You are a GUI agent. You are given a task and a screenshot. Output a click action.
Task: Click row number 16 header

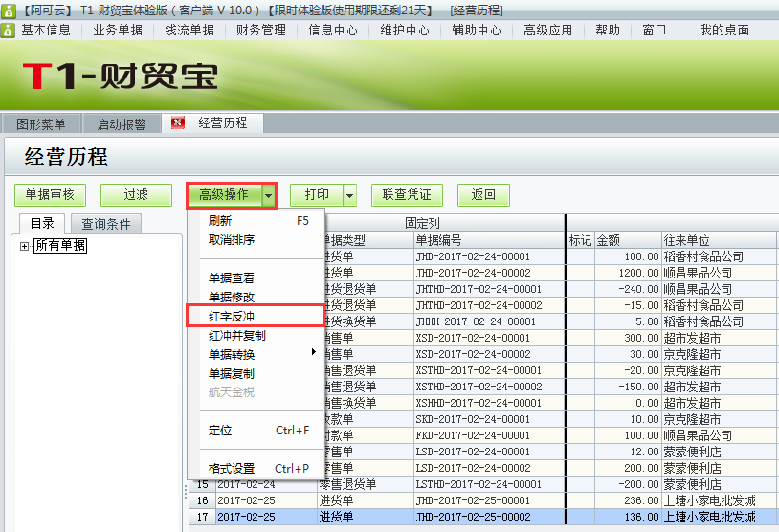(x=202, y=500)
